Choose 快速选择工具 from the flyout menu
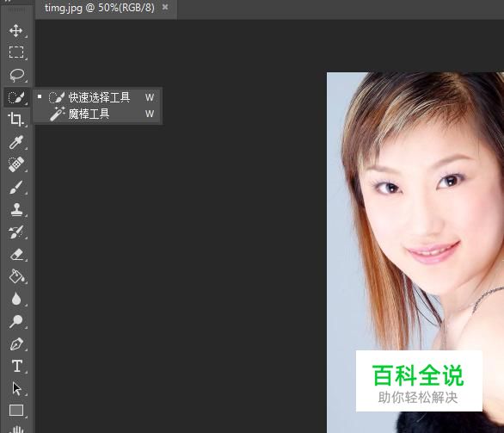 click(x=98, y=97)
